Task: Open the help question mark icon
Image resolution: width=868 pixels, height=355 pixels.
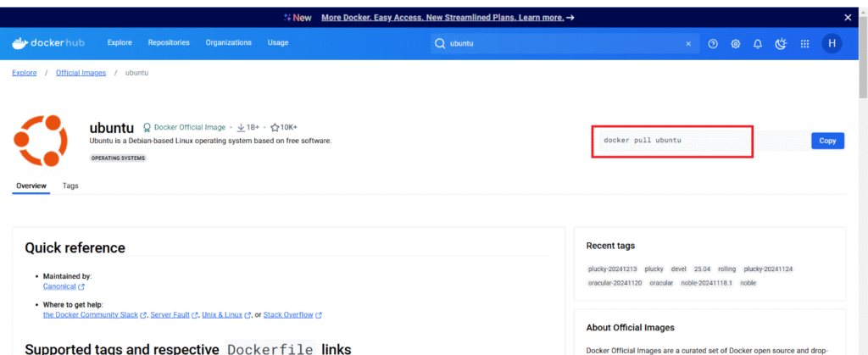Action: (x=713, y=43)
